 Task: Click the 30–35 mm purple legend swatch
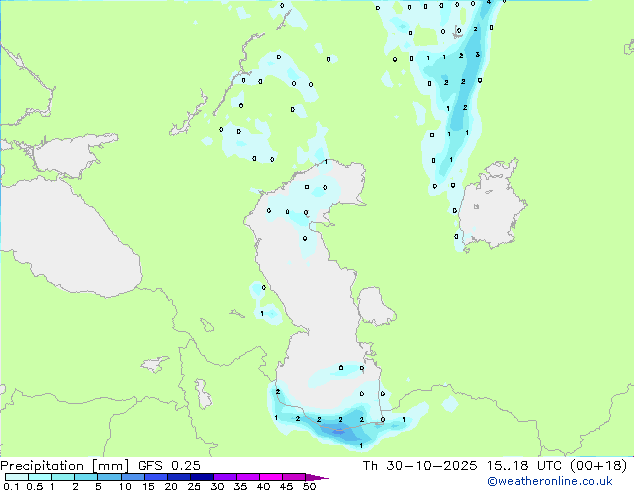coord(225,477)
